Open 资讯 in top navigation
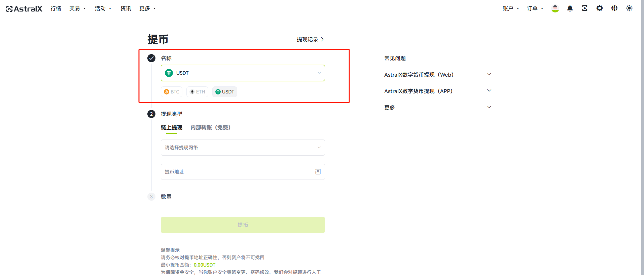Screen dimensions: 644x275 coord(126,8)
